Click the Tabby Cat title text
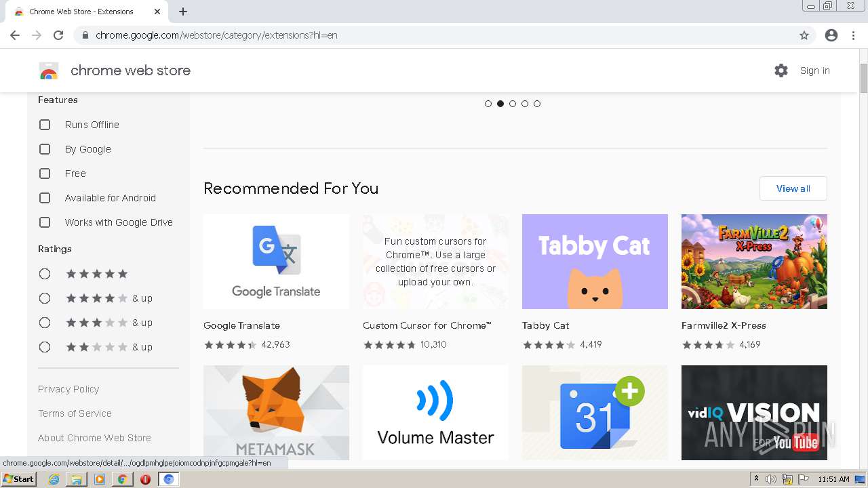868x488 pixels. (545, 325)
